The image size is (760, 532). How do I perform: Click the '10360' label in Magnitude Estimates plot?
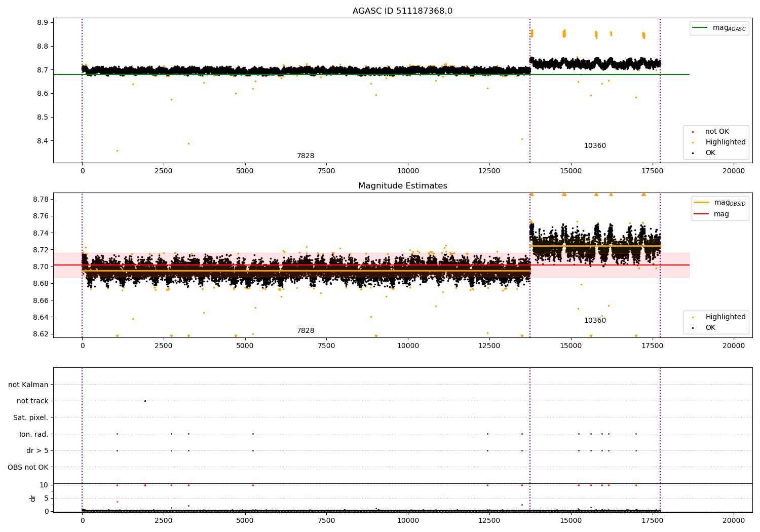pos(595,321)
